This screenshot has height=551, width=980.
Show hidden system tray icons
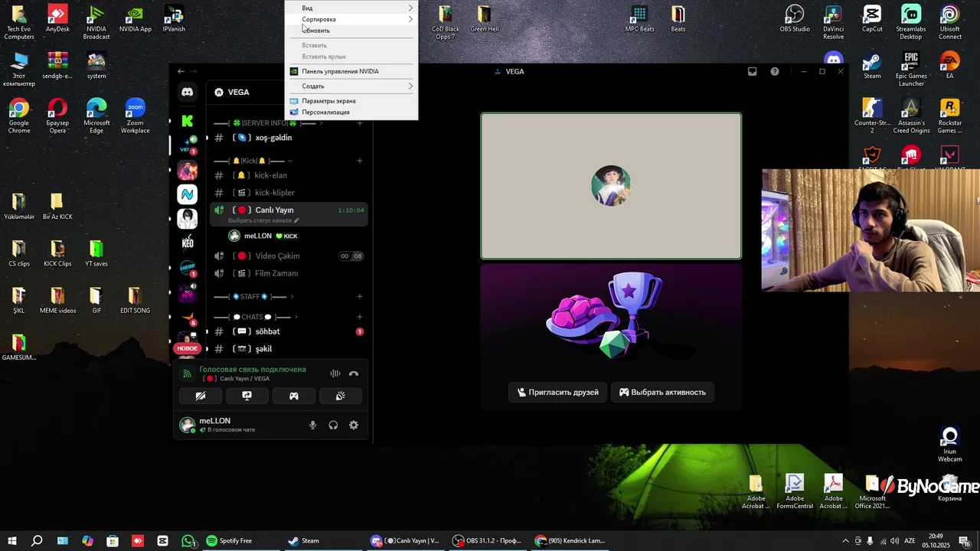pos(845,541)
